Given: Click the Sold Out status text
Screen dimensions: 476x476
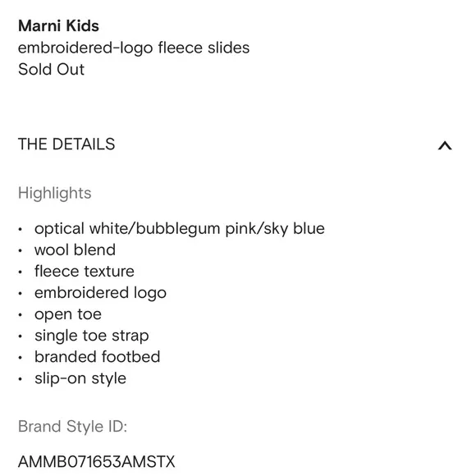Looking at the screenshot, I should coord(51,69).
